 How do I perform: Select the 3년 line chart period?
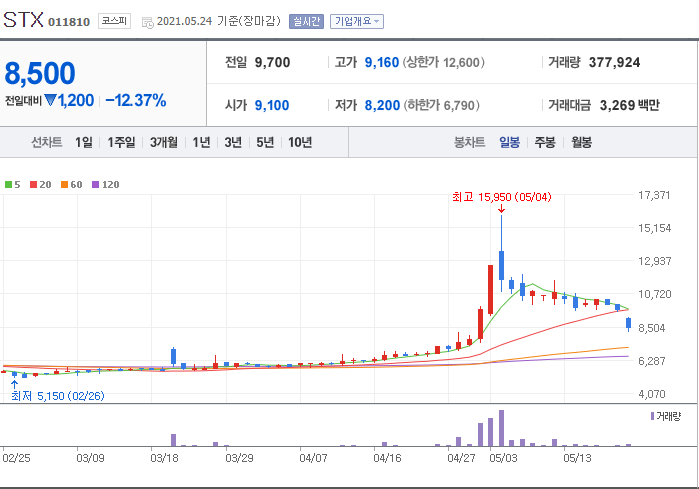[233, 142]
